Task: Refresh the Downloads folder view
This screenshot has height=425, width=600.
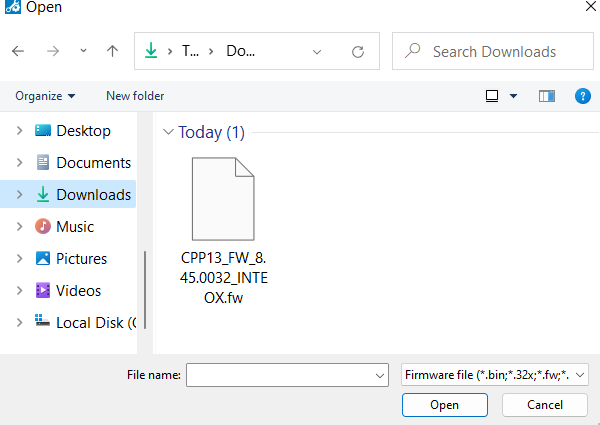Action: coord(358,51)
